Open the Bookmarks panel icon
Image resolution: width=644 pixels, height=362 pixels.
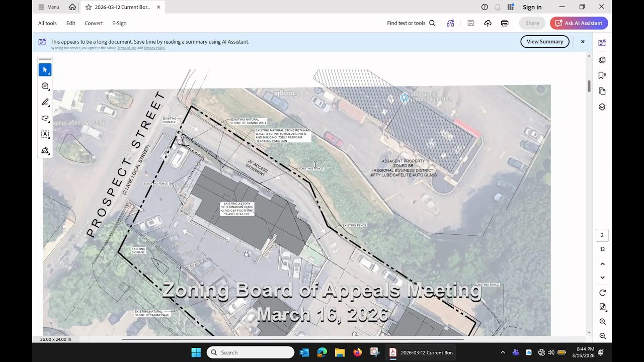coord(602,75)
